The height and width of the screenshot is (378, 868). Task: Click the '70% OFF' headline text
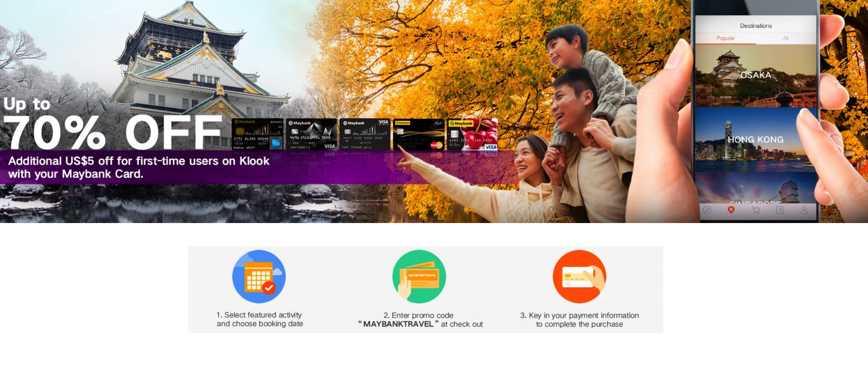[x=112, y=133]
